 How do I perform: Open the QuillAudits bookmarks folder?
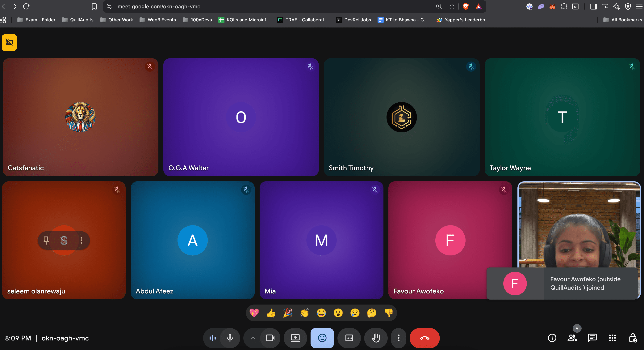pos(78,20)
